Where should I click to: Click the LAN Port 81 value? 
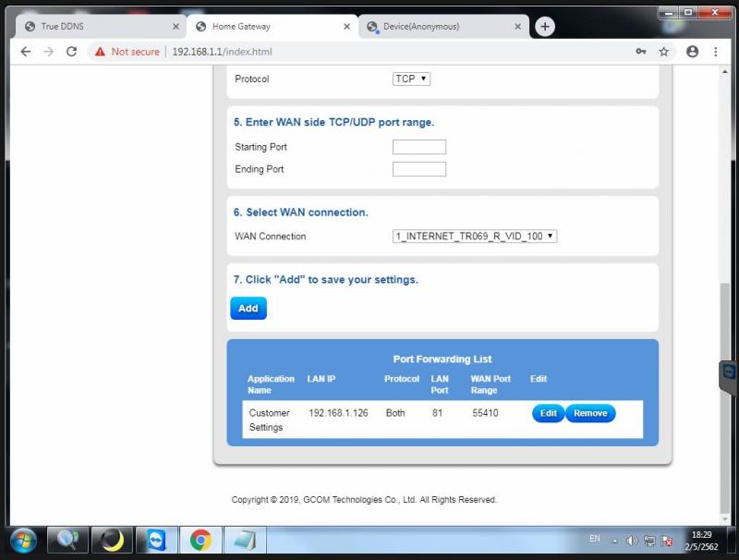point(437,413)
